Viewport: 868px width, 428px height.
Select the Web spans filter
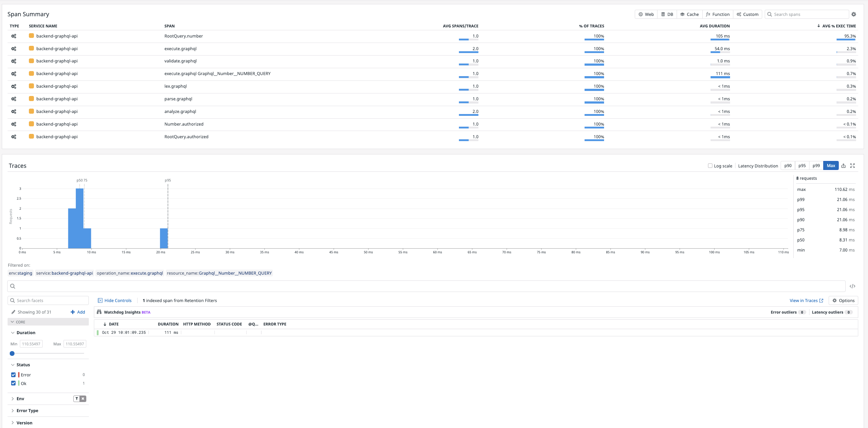click(646, 14)
